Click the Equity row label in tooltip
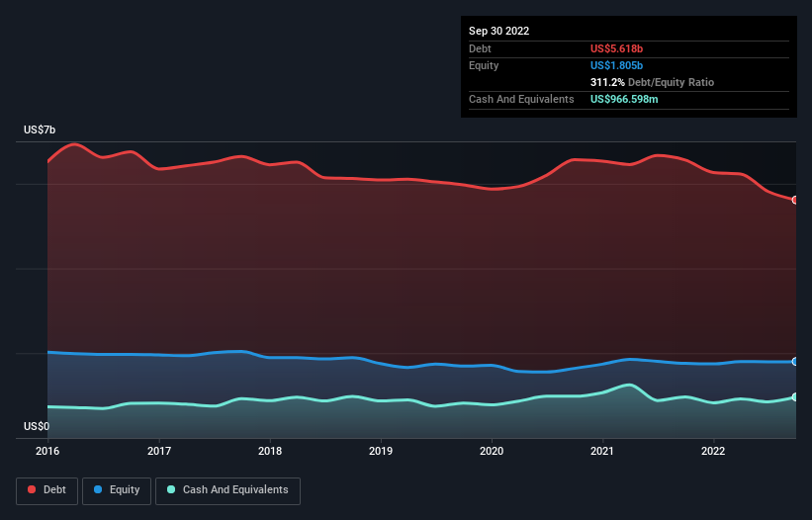The image size is (812, 520). point(484,65)
